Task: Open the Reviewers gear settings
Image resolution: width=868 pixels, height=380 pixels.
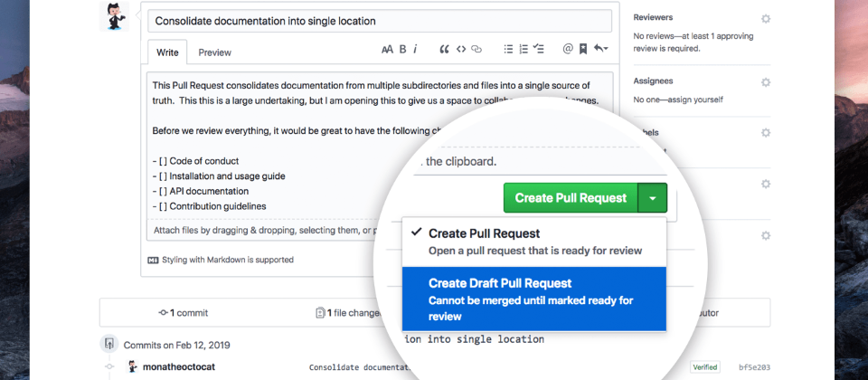Action: [766, 19]
